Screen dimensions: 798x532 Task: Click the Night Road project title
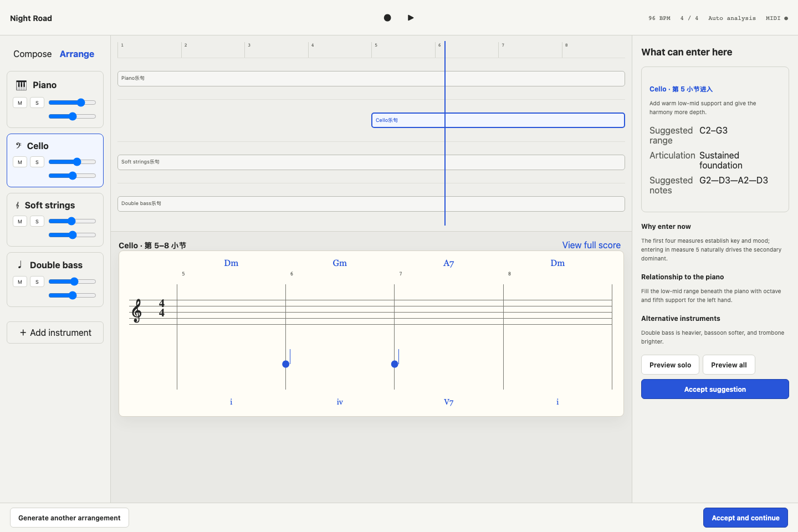pos(31,18)
